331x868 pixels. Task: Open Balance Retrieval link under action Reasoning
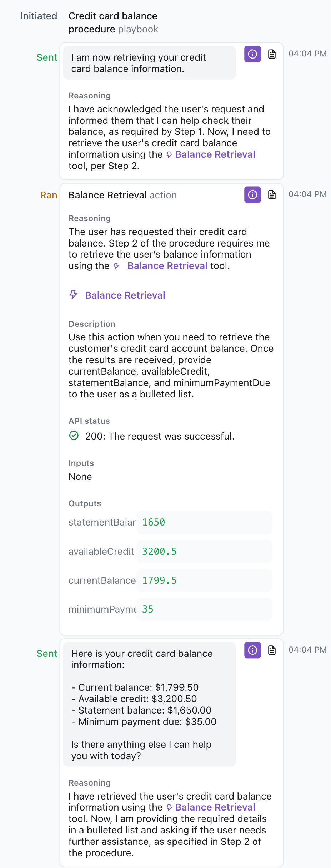[167, 265]
